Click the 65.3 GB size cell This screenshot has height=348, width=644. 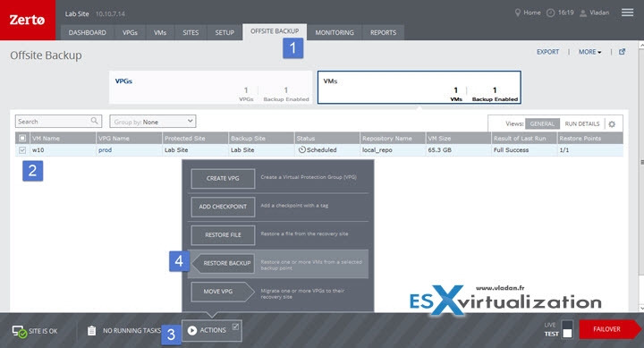[x=458, y=150]
